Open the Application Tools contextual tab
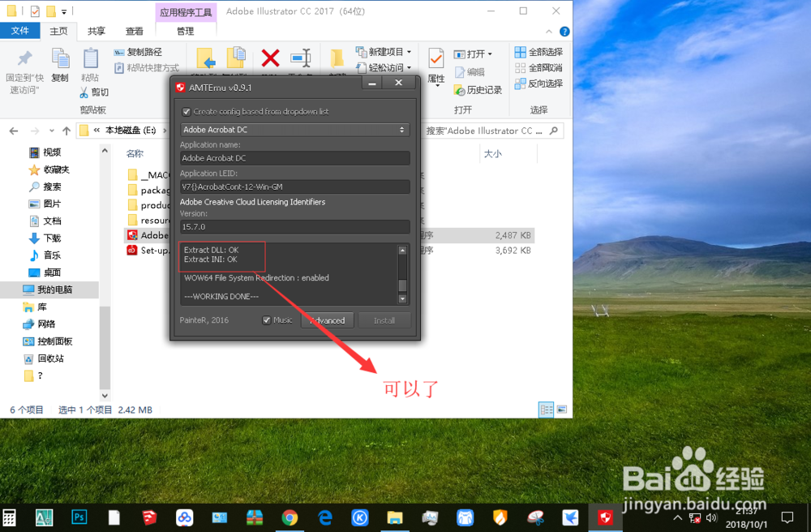 pyautogui.click(x=186, y=12)
